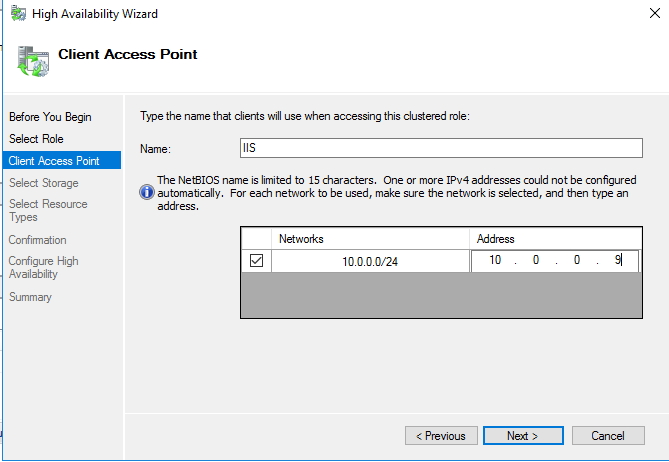Click the Name field containing IIS
Viewport: 669px width, 462px height.
click(440, 148)
